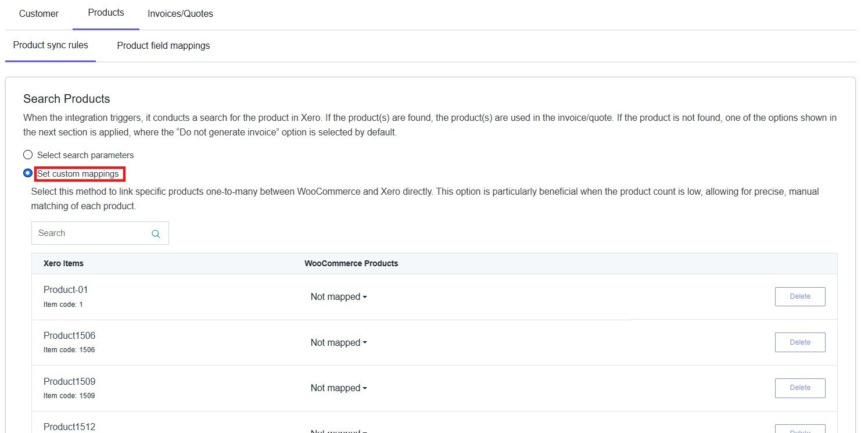Click the Product1509 item name

tap(69, 381)
